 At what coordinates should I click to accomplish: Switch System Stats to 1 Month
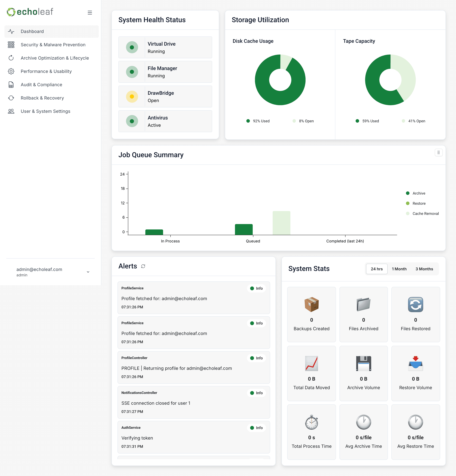click(399, 269)
